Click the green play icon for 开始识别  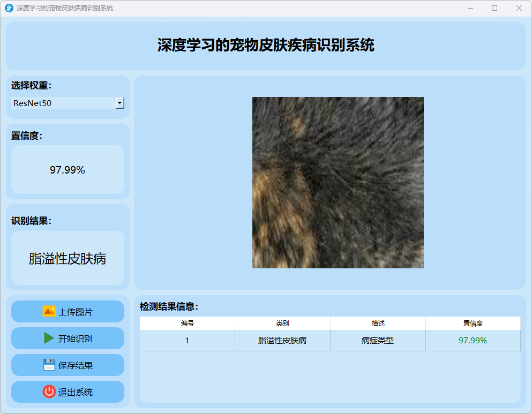point(49,338)
